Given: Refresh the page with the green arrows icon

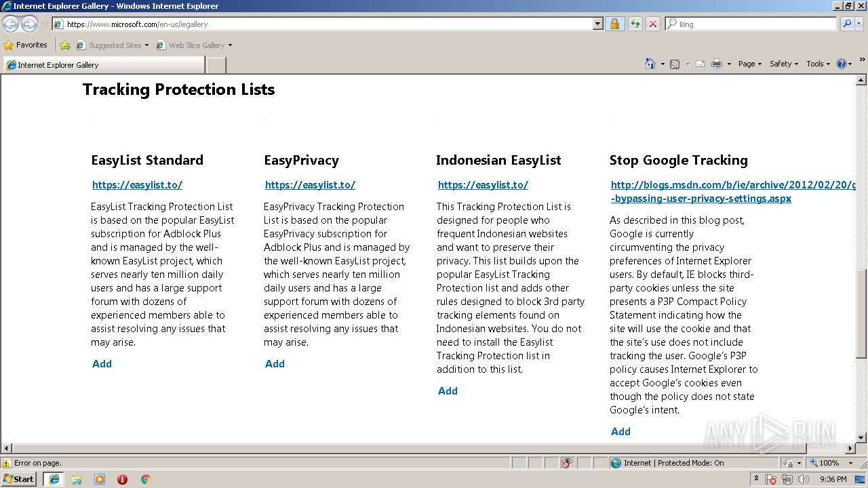Looking at the screenshot, I should pyautogui.click(x=635, y=24).
